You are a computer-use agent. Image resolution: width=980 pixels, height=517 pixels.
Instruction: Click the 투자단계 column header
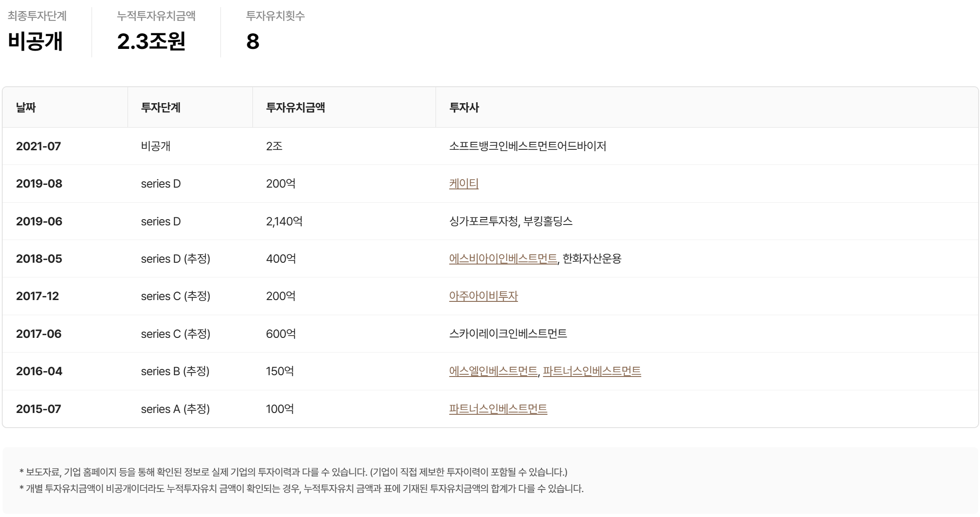(x=160, y=108)
